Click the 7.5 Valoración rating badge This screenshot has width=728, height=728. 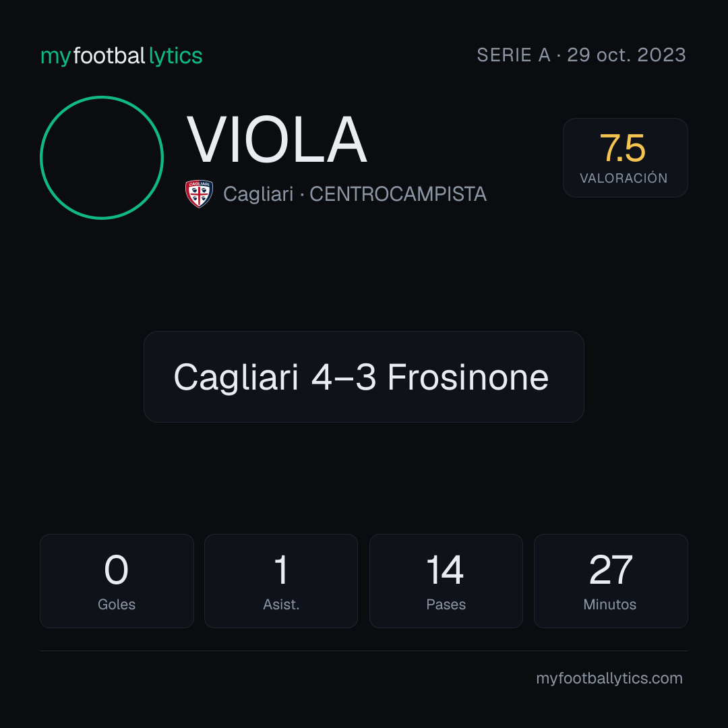point(625,158)
